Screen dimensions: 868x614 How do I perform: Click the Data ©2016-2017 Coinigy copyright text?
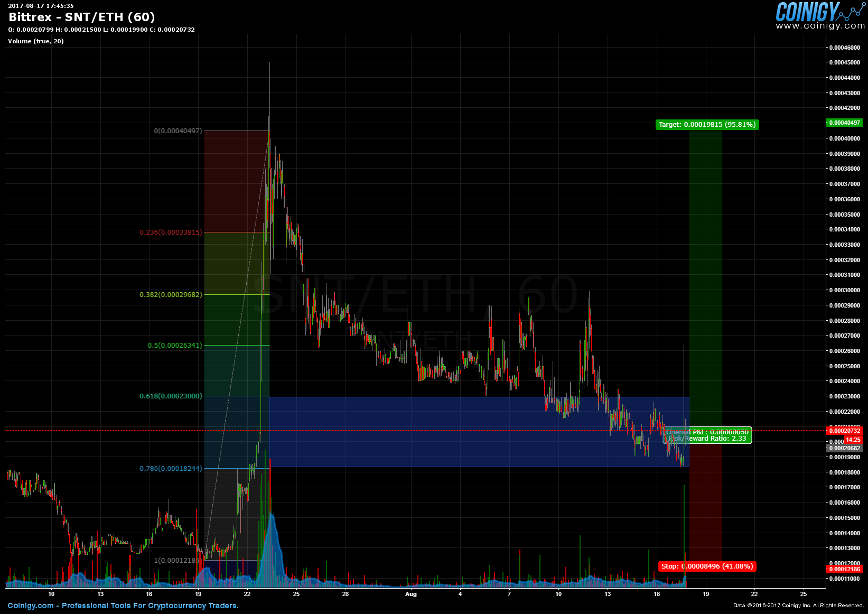pos(798,606)
